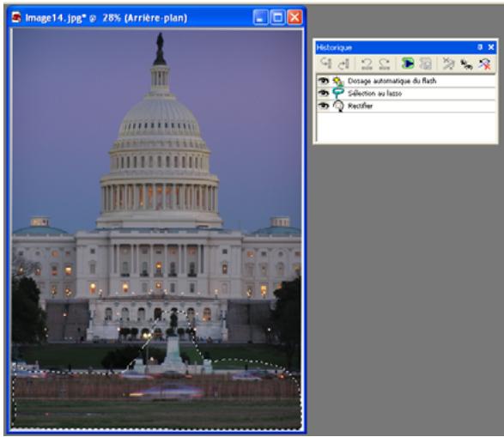Click the redo-to-here icon in Historique toolbar
This screenshot has height=437, width=504.
coord(343,64)
